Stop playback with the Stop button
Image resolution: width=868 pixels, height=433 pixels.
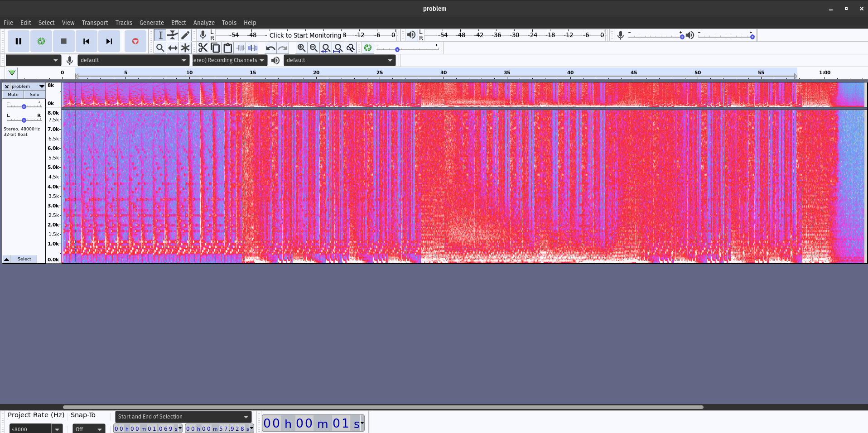tap(64, 41)
